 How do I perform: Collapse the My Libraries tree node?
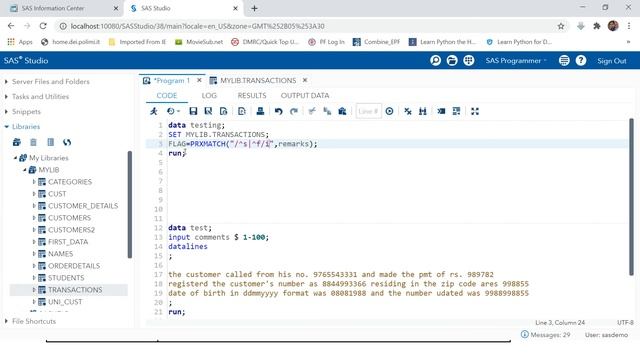point(16,158)
